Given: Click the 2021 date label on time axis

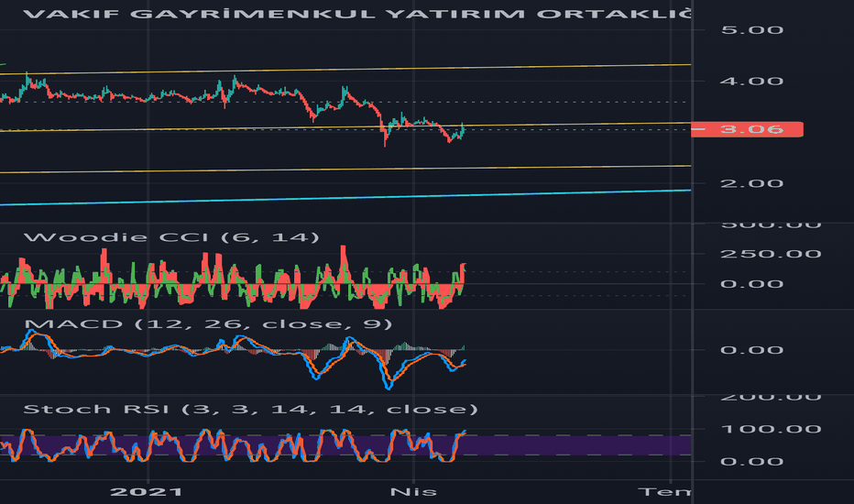Looking at the screenshot, I should 147,492.
